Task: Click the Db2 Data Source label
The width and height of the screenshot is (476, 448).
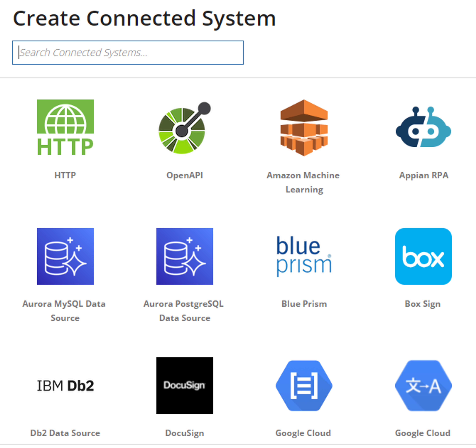Action: click(65, 433)
